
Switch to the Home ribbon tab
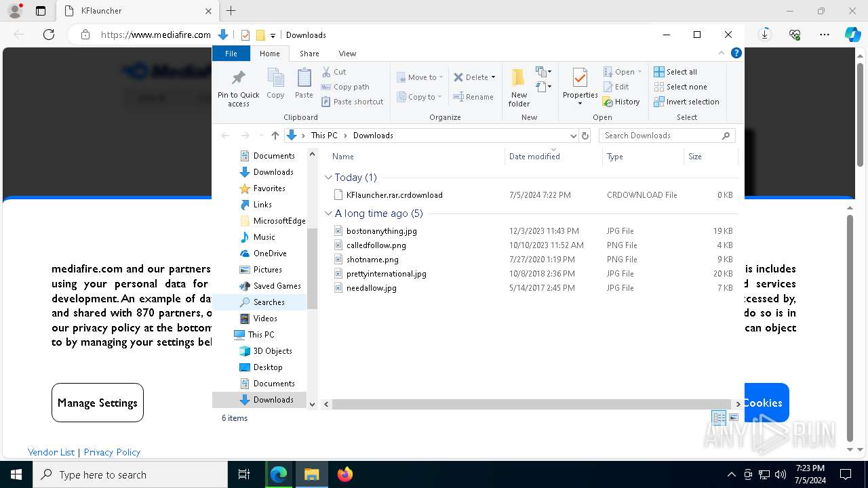click(269, 54)
